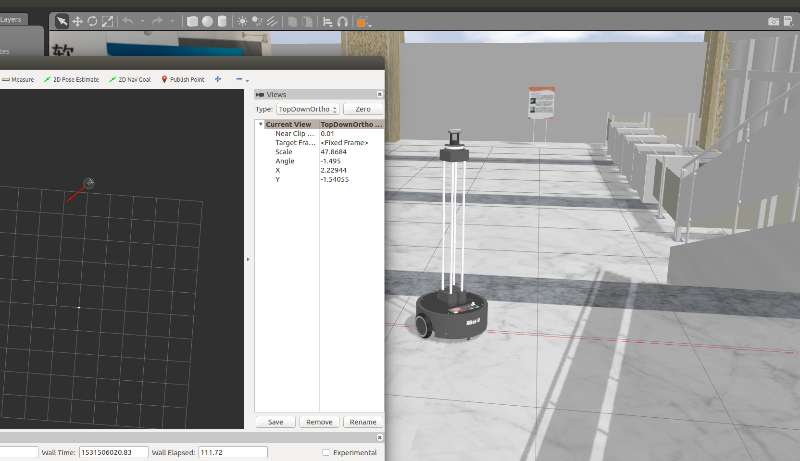Screen dimensions: 800x461
Task: Click the panel collapse arrow beside RViz viewport
Action: click(x=248, y=260)
